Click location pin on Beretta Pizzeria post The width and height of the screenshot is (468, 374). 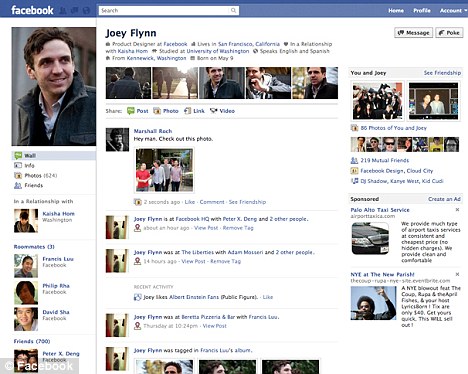[137, 326]
